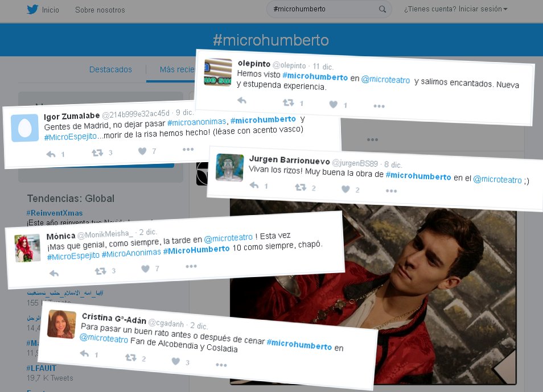Open Jurgen Barrionuevo's avatar
The height and width of the screenshot is (392, 543).
[229, 168]
